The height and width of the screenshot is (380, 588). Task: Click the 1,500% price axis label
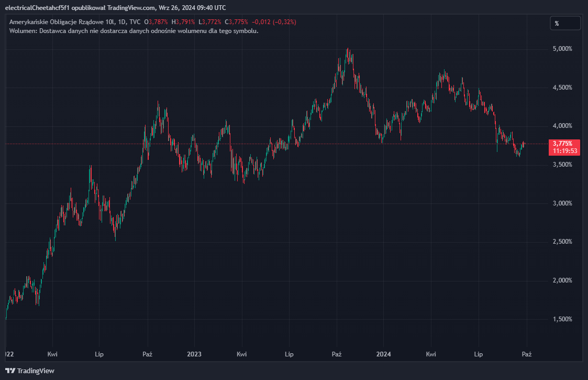tap(562, 319)
